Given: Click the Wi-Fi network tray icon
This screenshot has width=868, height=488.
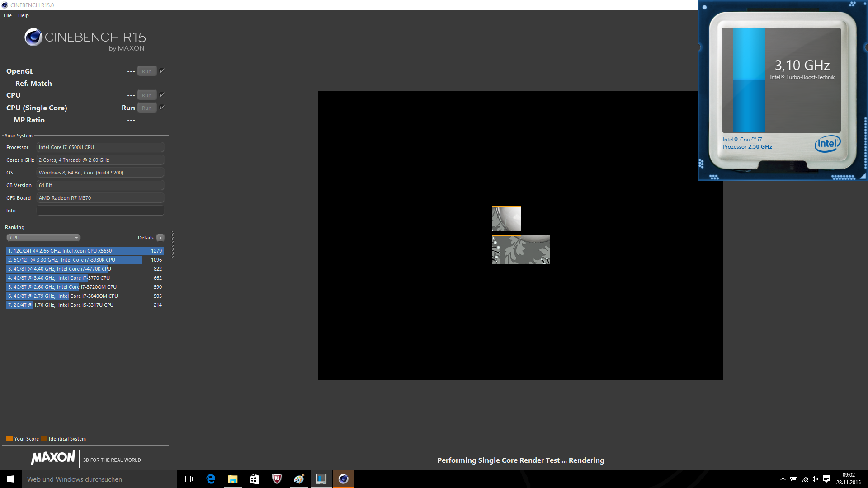Looking at the screenshot, I should pos(805,479).
